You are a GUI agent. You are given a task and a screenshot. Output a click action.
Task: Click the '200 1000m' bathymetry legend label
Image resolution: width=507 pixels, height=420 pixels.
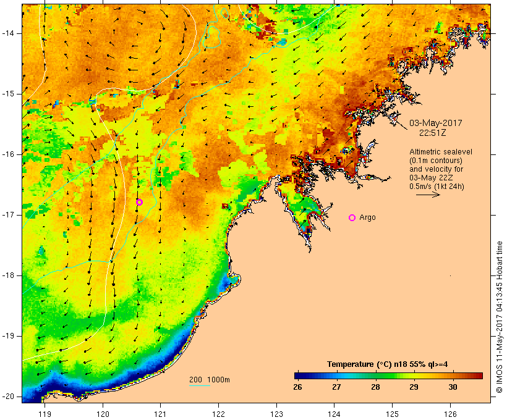click(x=210, y=380)
